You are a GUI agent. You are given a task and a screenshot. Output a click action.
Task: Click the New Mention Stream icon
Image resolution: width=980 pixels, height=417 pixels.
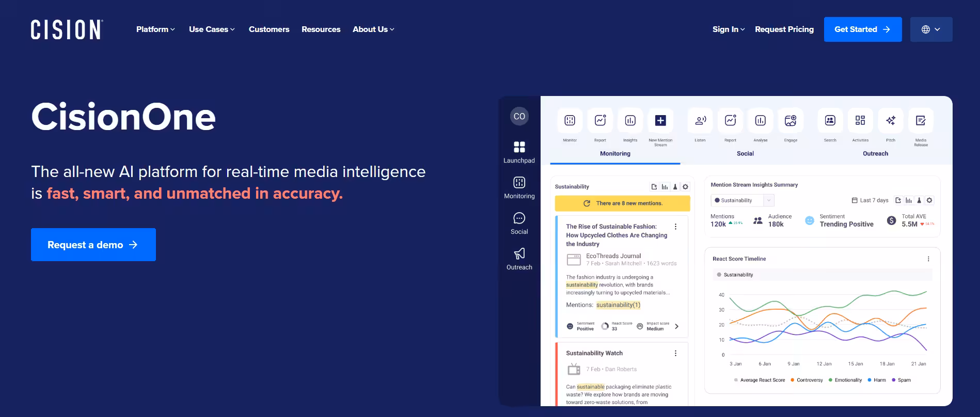pos(660,121)
